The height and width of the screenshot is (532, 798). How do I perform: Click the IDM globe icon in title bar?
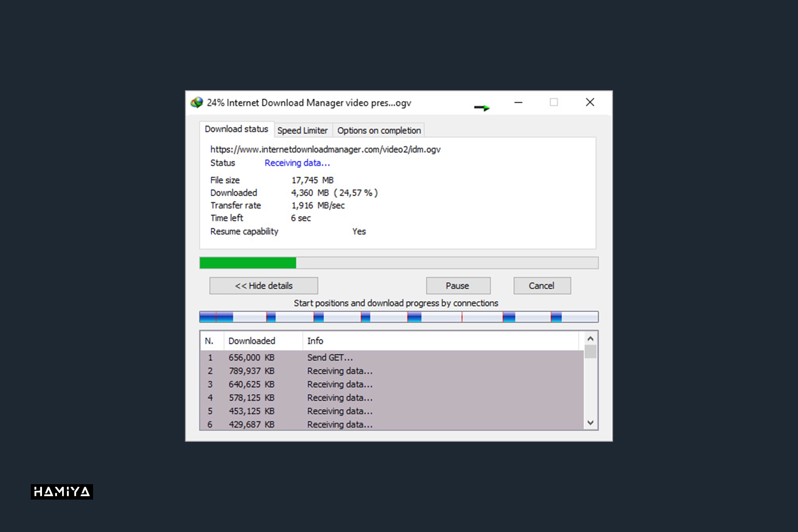pyautogui.click(x=197, y=102)
